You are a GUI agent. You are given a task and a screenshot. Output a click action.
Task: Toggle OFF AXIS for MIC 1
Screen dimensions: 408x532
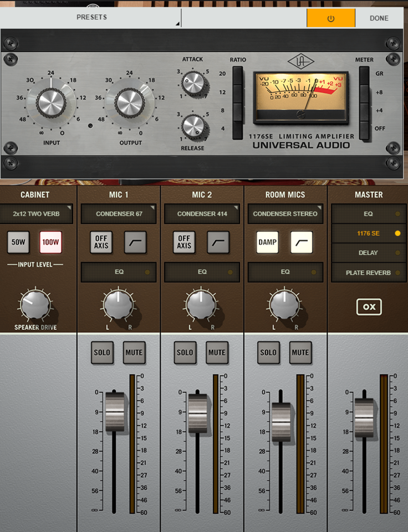click(x=101, y=242)
